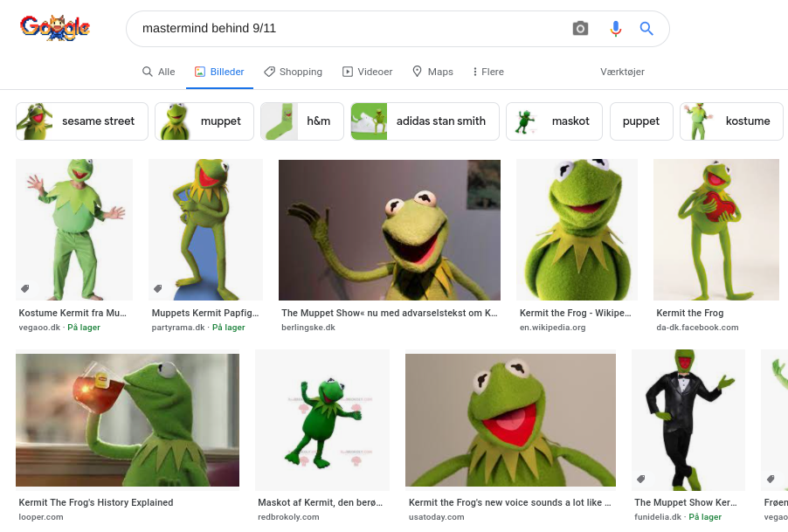The height and width of the screenshot is (532, 788).
Task: Open the Kermit the Frog Wikipedia result link
Action: [577, 229]
